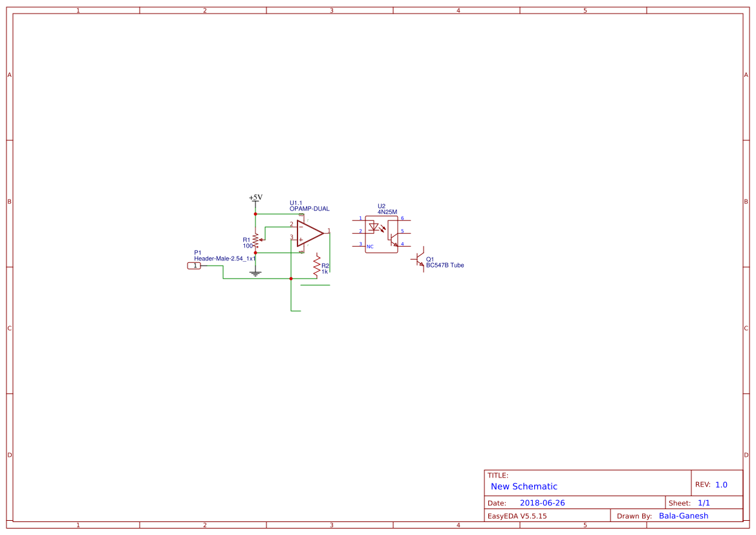This screenshot has height=535, width=756.
Task: Click the date '2018-06-26'
Action: pos(543,503)
